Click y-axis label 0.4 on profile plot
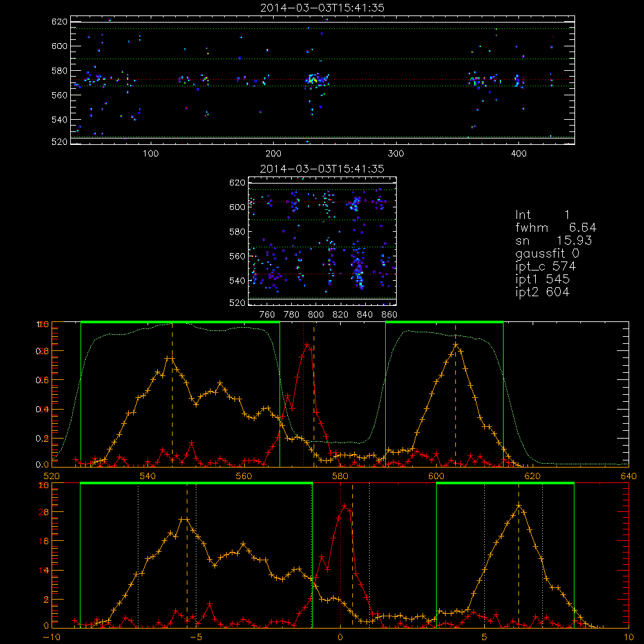Image resolution: width=644 pixels, height=644 pixels. [x=43, y=410]
